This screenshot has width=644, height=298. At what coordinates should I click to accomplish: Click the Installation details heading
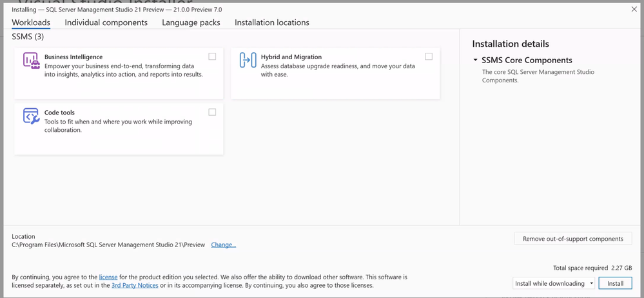(x=511, y=44)
